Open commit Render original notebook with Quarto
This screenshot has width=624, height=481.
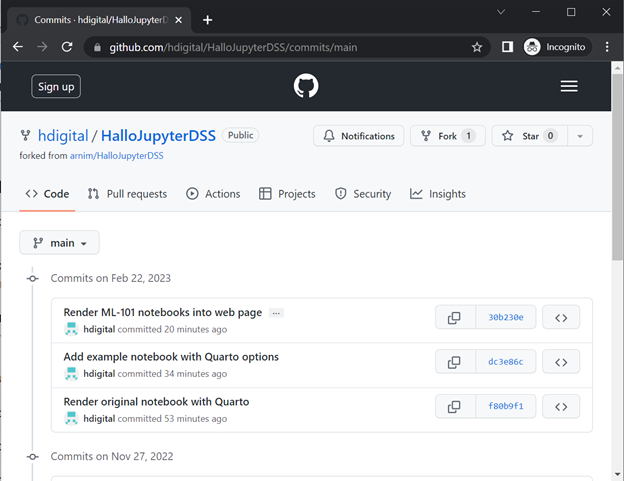pos(156,402)
